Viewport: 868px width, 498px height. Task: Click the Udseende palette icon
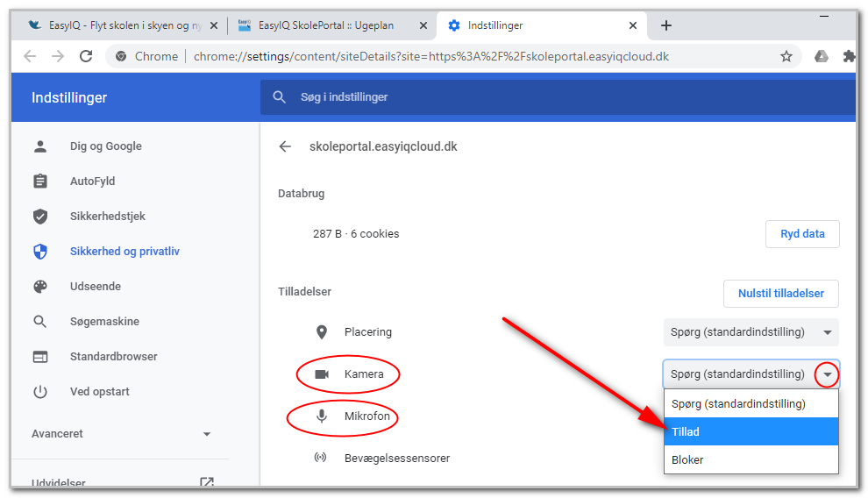(x=40, y=286)
